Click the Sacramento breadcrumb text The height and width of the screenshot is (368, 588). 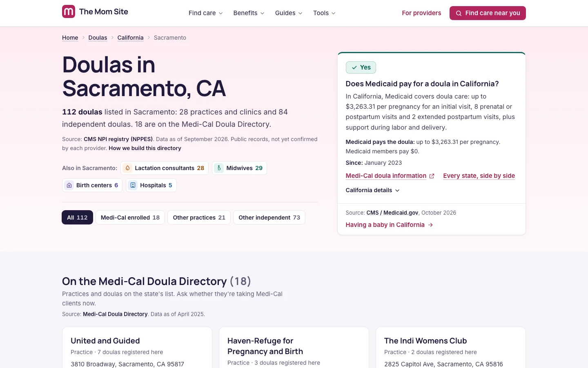[x=170, y=38]
